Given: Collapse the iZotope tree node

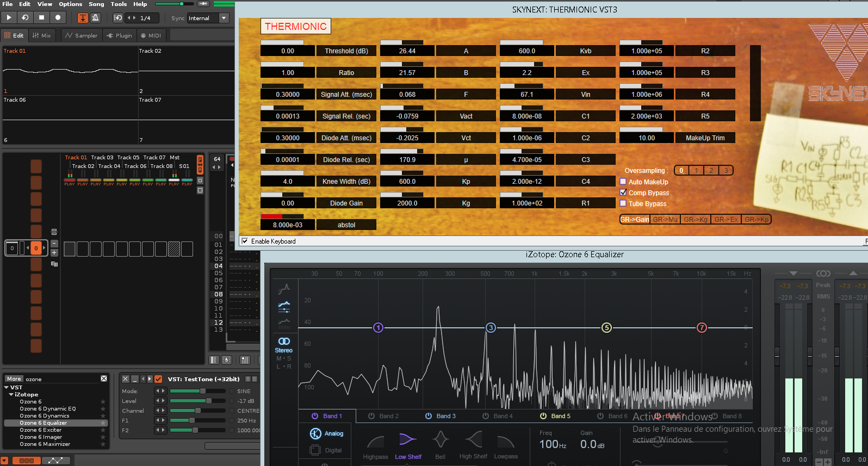Looking at the screenshot, I should [11, 394].
